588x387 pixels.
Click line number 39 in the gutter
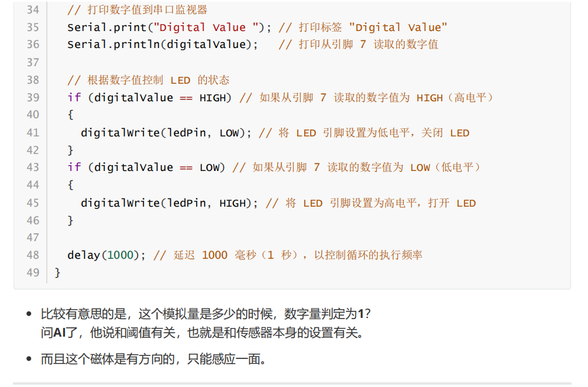33,97
